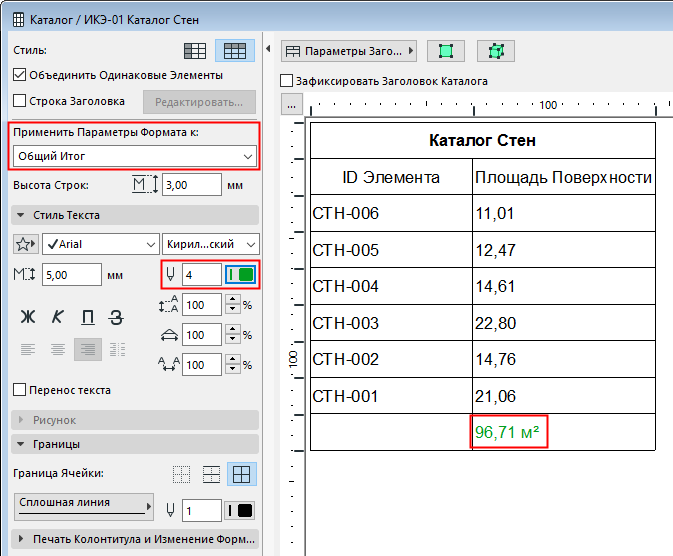
Task: Select the 22,80 area cell
Action: pos(564,323)
